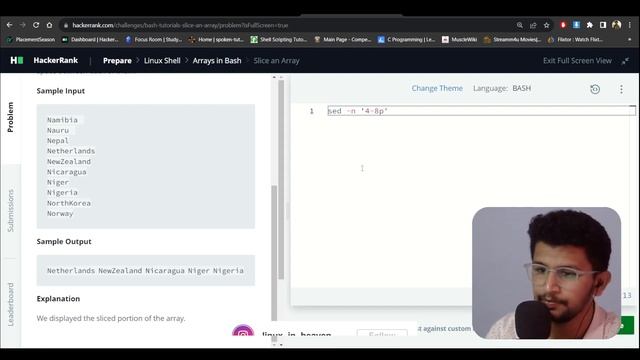Click the Explanation heading
This screenshot has height=360, width=640.
point(58,298)
